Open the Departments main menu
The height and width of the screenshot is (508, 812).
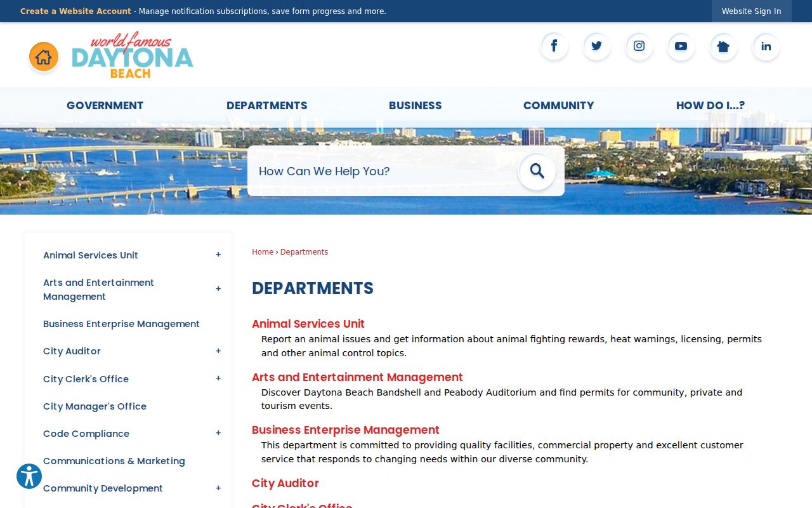(267, 105)
